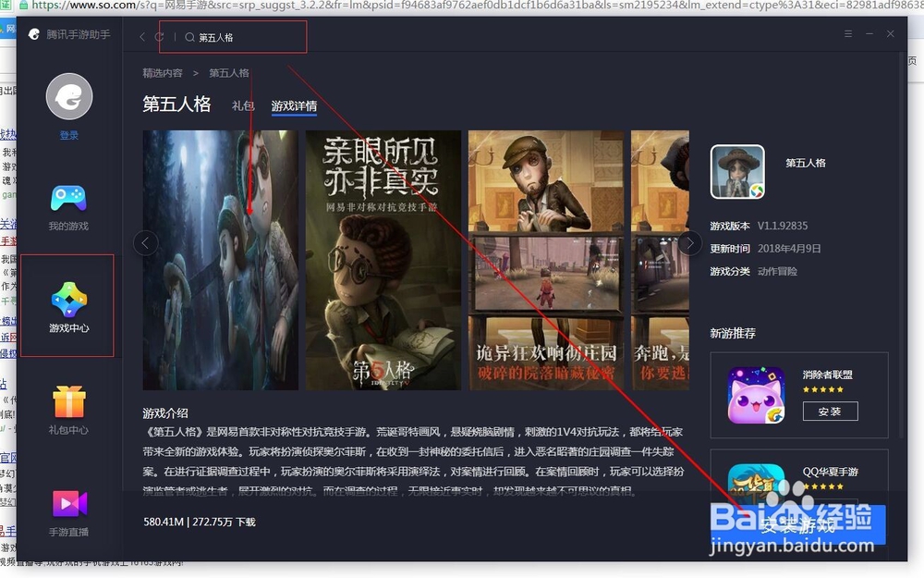Open 手游直播 in the sidebar
This screenshot has height=578, width=924.
pos(68,512)
